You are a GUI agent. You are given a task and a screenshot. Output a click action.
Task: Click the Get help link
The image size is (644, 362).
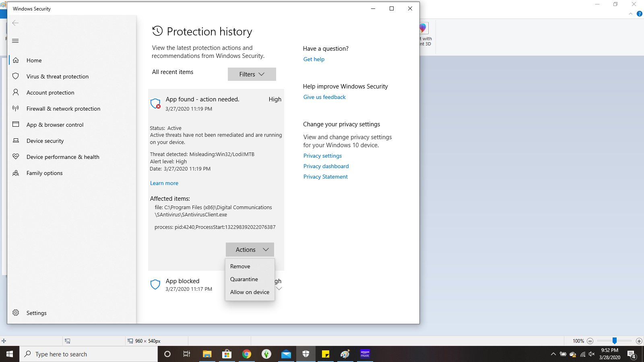tap(314, 59)
